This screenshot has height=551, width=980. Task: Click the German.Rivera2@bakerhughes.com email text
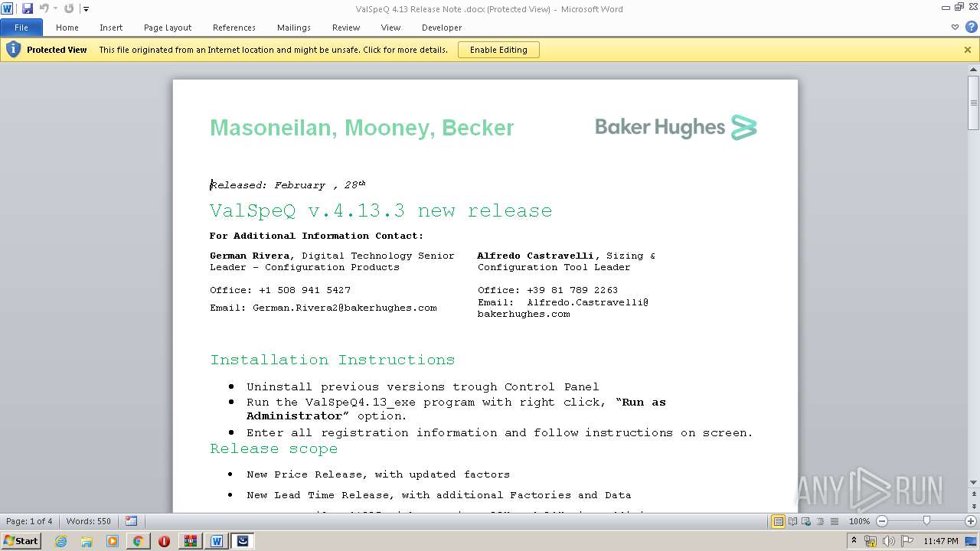point(345,308)
